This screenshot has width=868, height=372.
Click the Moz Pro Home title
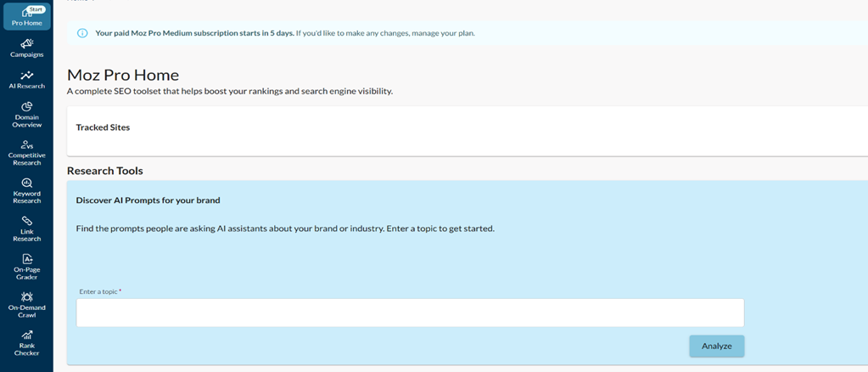click(x=123, y=76)
